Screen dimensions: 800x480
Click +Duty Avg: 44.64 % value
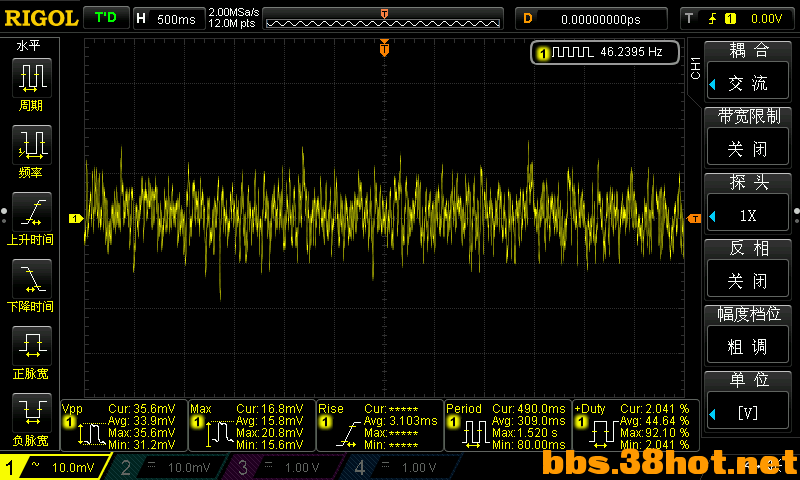tap(655, 421)
